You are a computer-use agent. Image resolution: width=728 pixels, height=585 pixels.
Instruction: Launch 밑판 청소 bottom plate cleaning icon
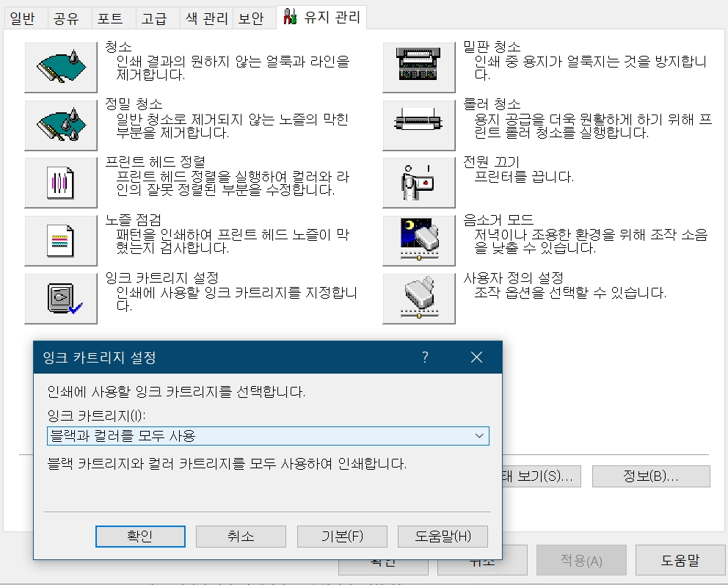pyautogui.click(x=418, y=68)
